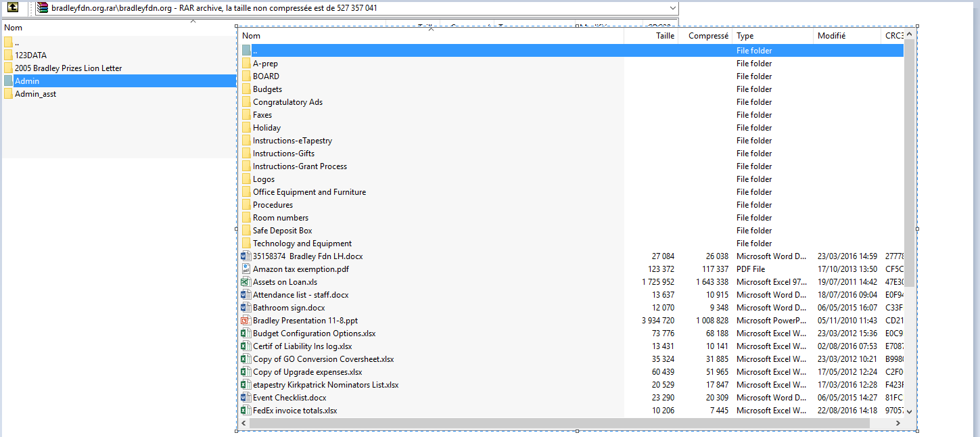Screen dimensions: 980x437
Task: Select the Event Checklist.docx file
Action: 289,398
